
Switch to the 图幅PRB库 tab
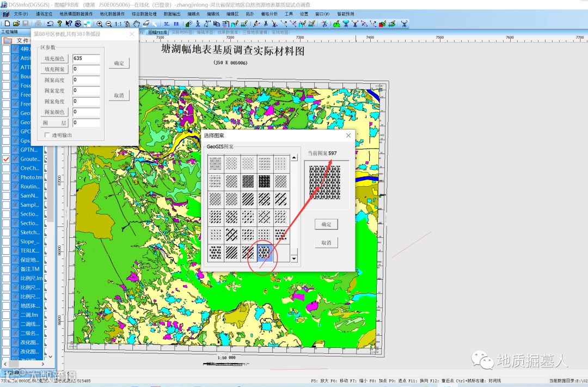pos(158,33)
